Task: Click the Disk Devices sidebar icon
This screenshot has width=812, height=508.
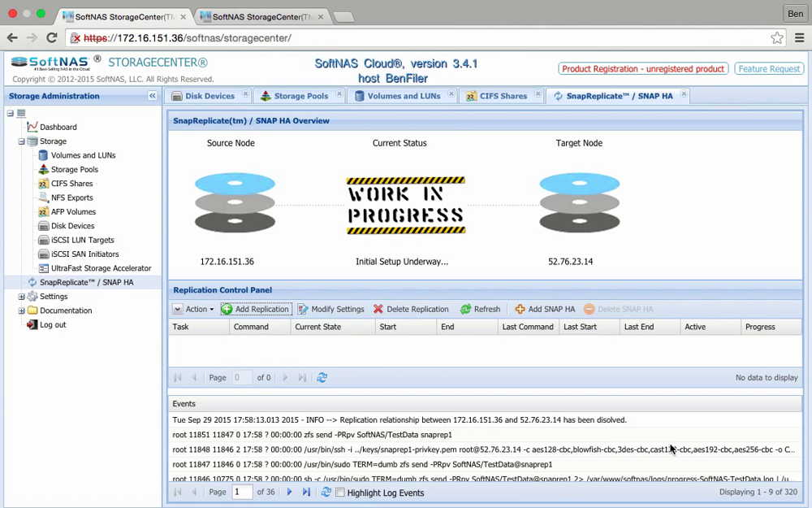Action: coord(43,226)
